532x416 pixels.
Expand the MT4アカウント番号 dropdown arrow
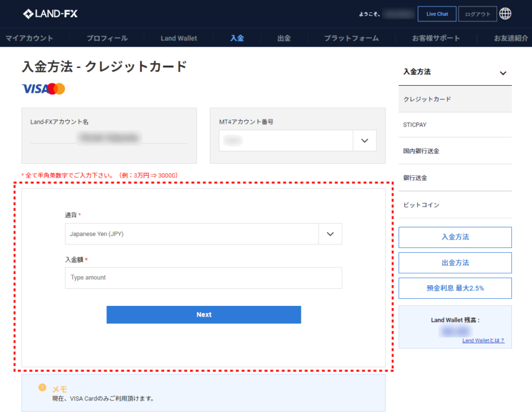point(365,141)
